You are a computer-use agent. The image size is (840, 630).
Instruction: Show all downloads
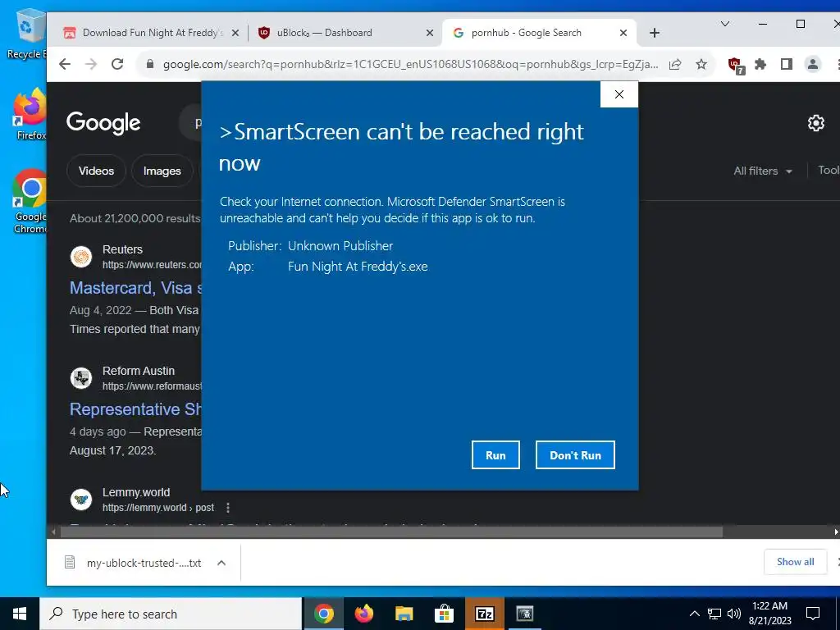(x=795, y=562)
